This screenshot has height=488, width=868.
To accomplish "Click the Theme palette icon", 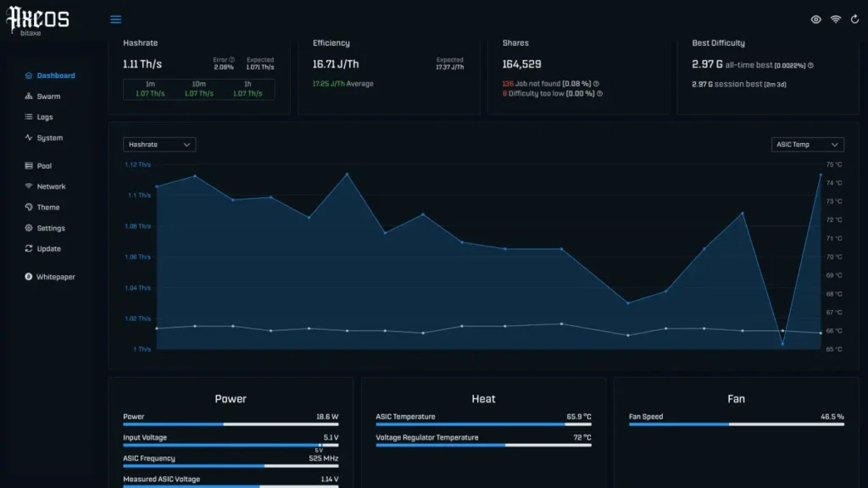I will click(x=29, y=208).
